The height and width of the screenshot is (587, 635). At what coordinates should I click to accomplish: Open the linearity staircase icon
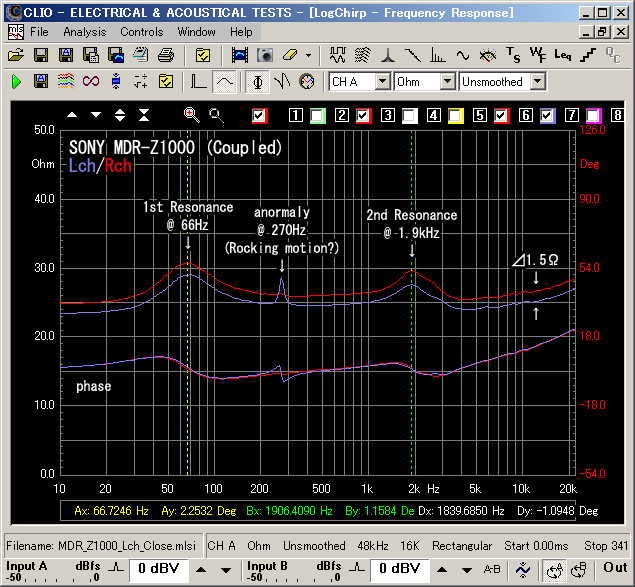(588, 55)
